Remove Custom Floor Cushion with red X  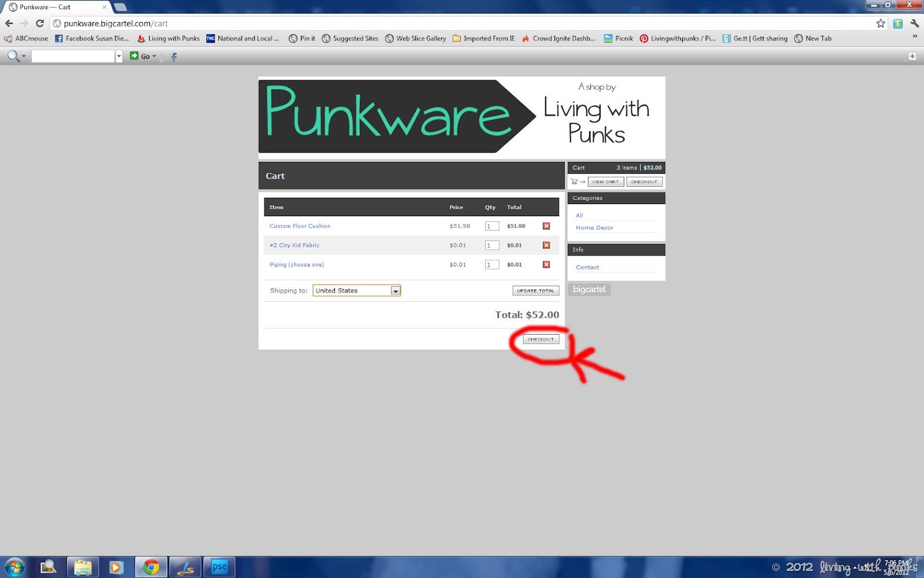(546, 226)
